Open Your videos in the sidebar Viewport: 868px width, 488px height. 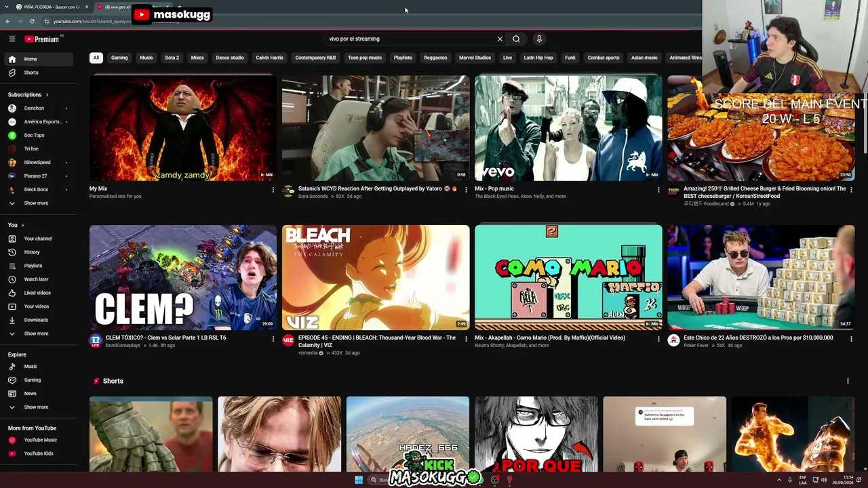38,306
